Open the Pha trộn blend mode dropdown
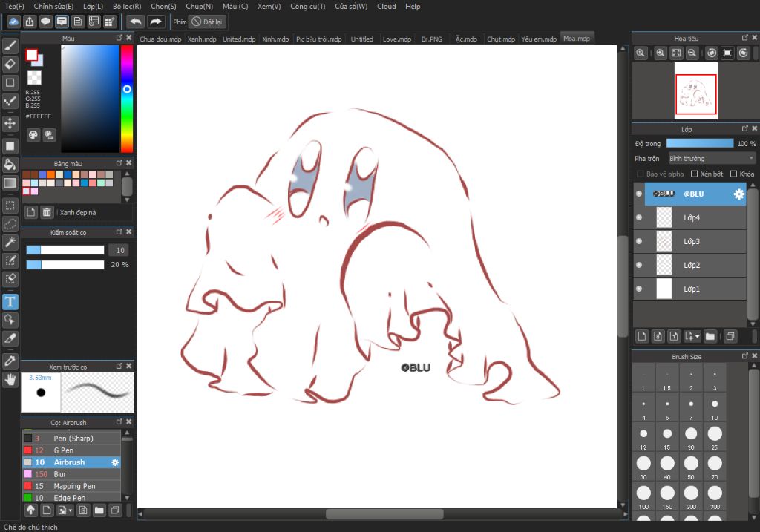The image size is (760, 532). click(x=712, y=159)
